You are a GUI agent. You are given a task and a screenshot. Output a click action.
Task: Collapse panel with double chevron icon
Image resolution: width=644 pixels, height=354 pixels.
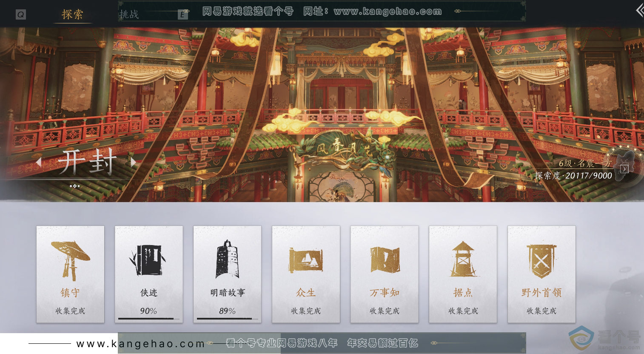point(639,10)
